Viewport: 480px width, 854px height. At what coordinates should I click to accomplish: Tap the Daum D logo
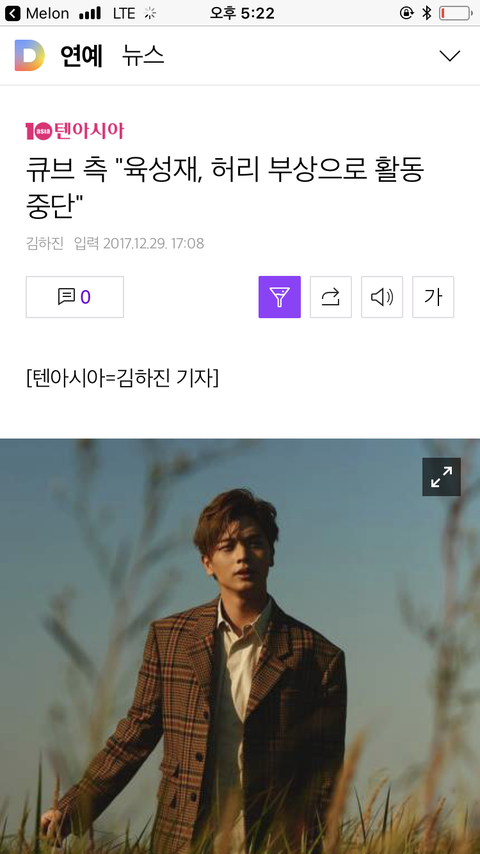pos(29,55)
